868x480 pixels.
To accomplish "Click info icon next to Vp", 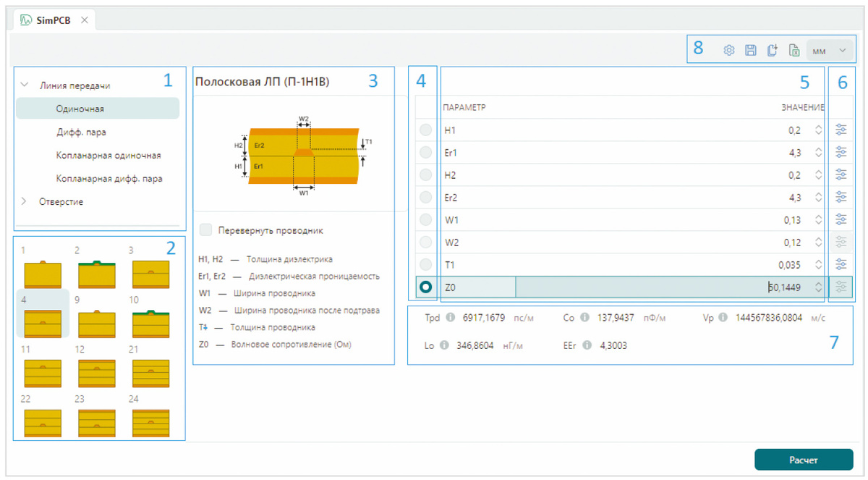I will [723, 318].
